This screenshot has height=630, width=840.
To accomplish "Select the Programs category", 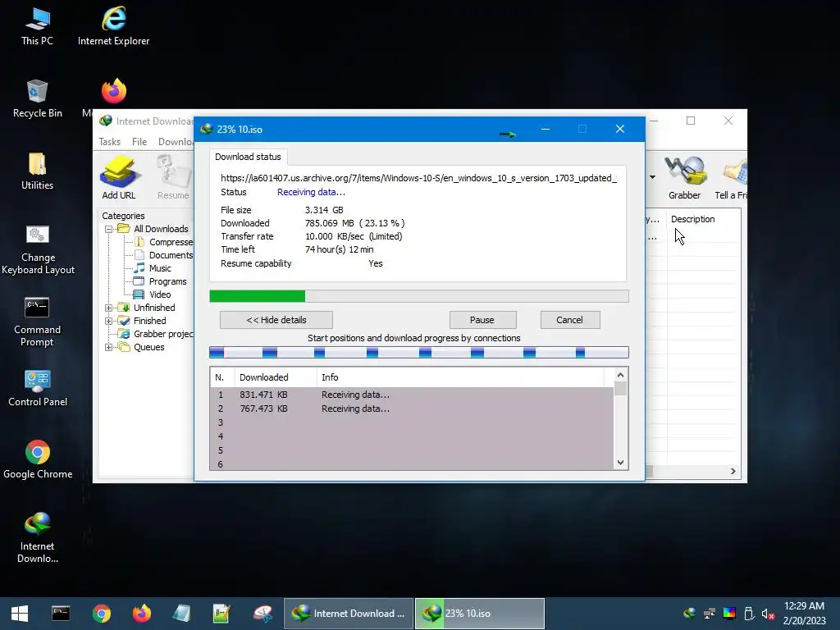I will (x=161, y=282).
